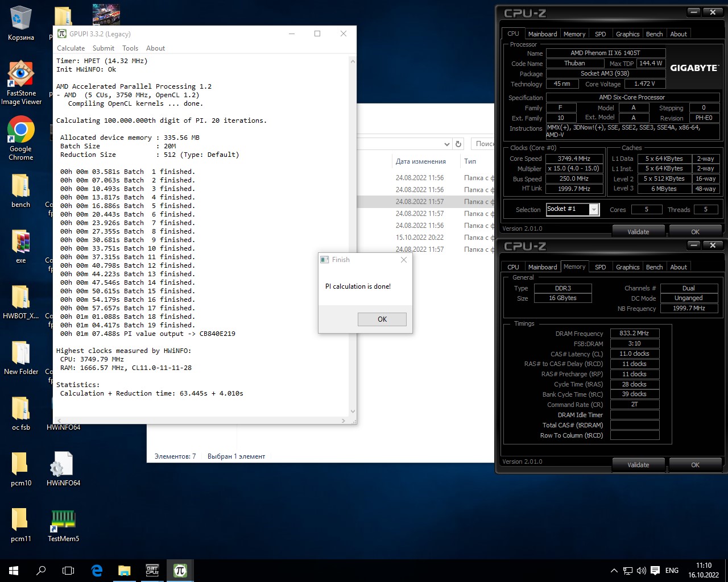This screenshot has height=582, width=728.
Task: Switch to GPUPI on the taskbar
Action: (180, 571)
